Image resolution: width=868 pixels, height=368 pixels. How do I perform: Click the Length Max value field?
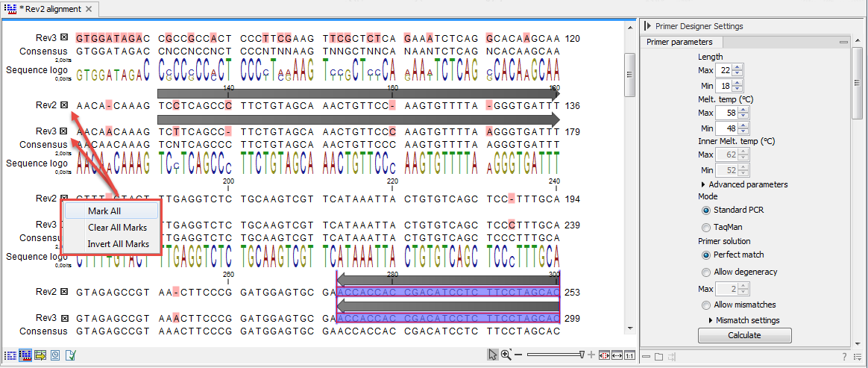pos(723,71)
